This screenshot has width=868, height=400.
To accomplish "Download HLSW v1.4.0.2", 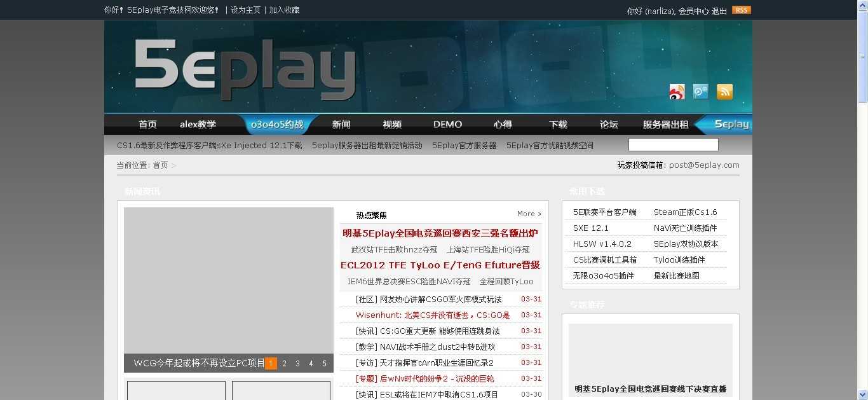I will click(x=602, y=244).
